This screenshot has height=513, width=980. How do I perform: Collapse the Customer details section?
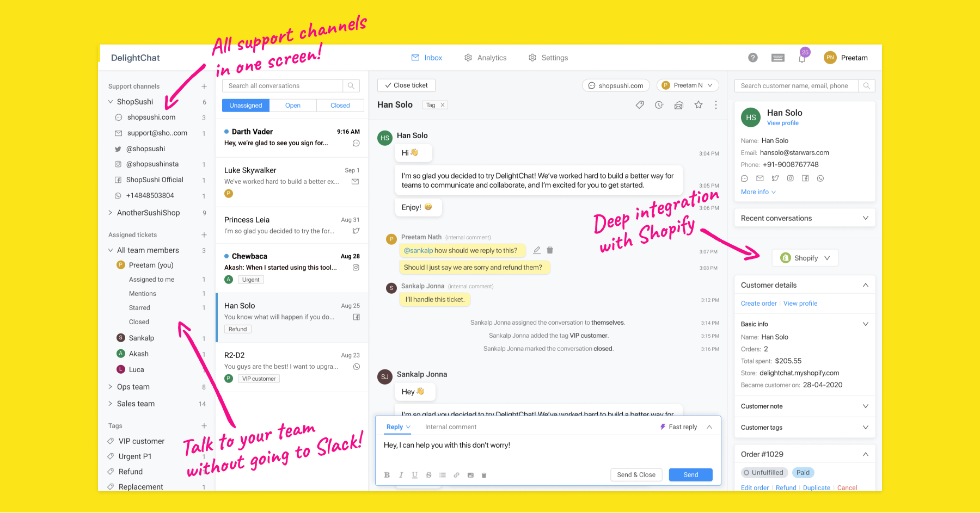coord(865,285)
